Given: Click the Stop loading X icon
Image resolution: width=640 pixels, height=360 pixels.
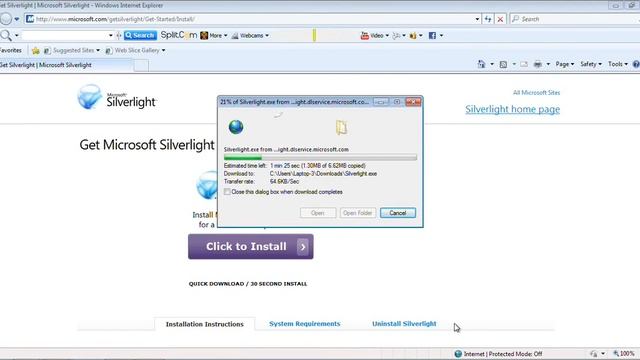Looking at the screenshot, I should click(x=500, y=19).
